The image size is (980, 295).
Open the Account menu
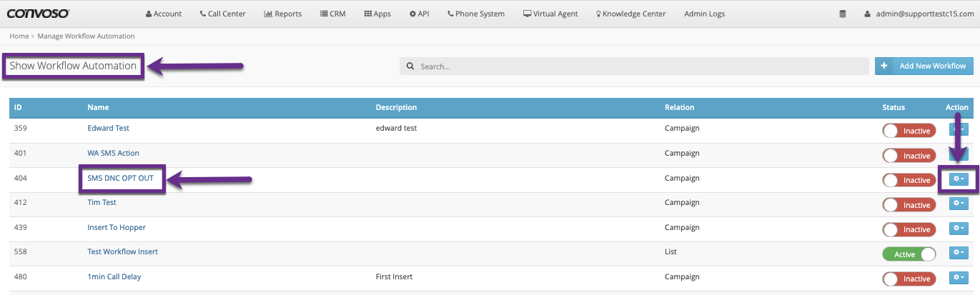point(164,14)
